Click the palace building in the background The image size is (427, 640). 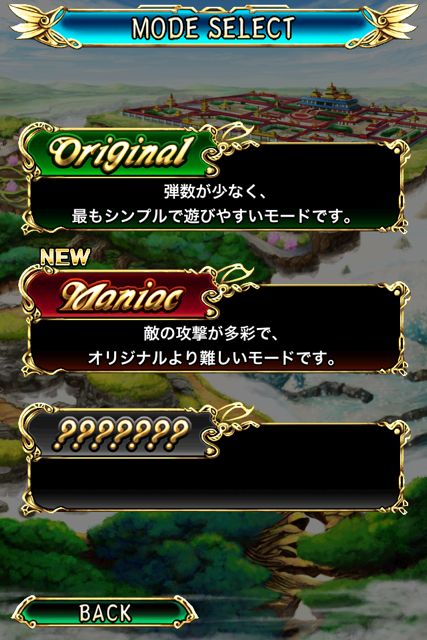(x=331, y=99)
